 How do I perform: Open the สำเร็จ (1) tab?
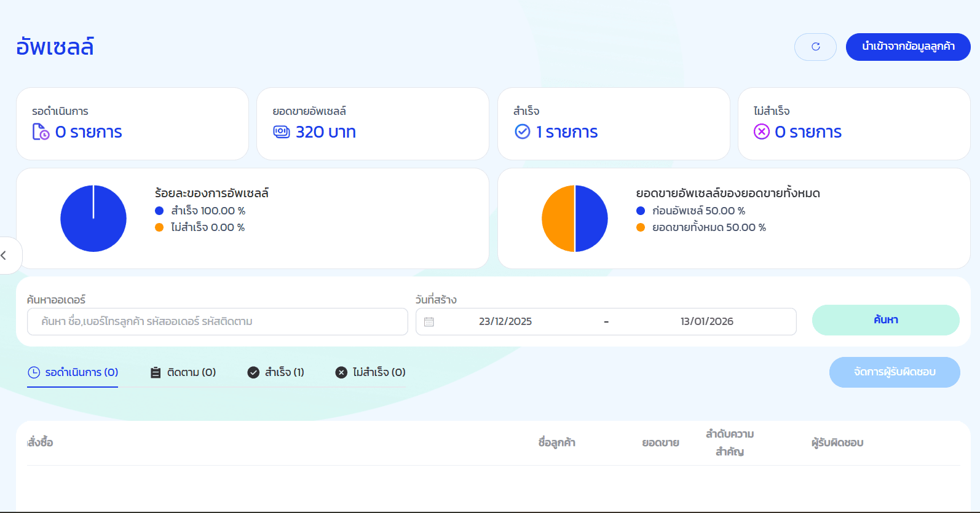pos(275,372)
